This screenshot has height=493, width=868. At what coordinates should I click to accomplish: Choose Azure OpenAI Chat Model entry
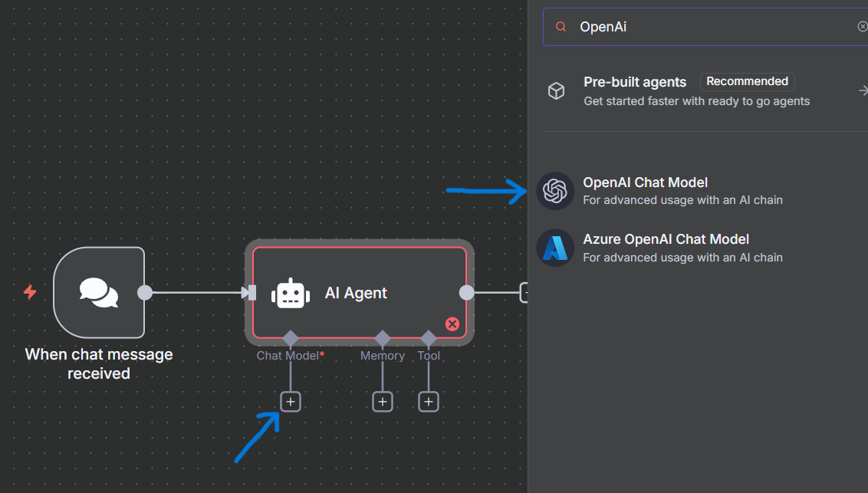click(666, 240)
